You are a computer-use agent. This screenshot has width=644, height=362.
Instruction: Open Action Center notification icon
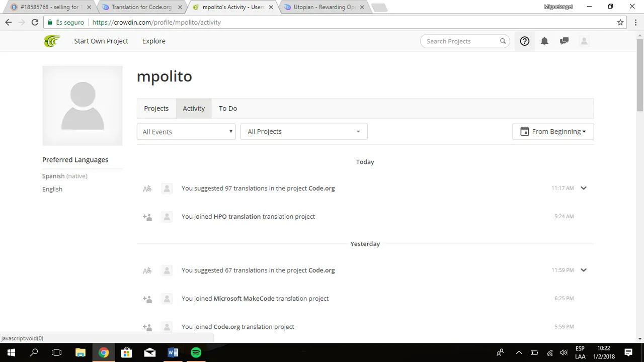point(628,352)
